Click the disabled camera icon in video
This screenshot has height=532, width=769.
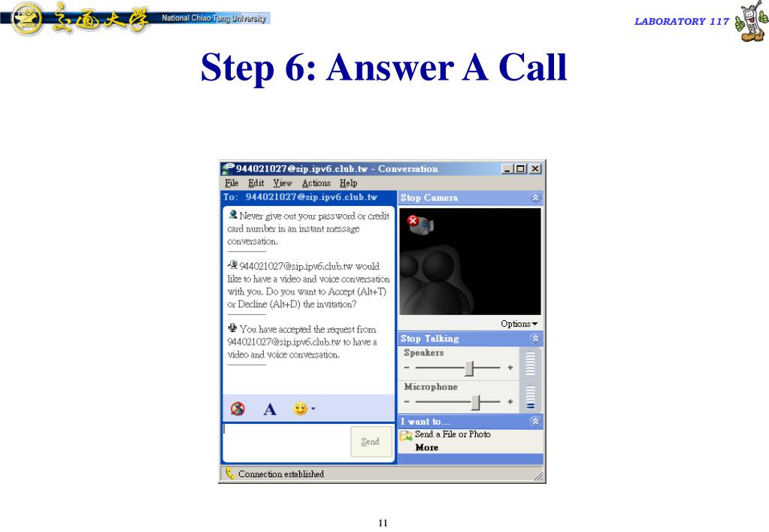click(420, 225)
